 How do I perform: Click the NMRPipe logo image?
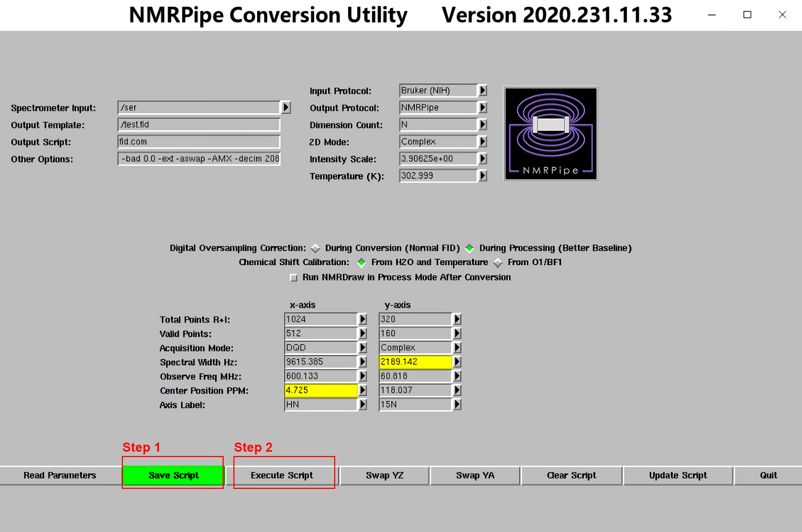[x=550, y=134]
